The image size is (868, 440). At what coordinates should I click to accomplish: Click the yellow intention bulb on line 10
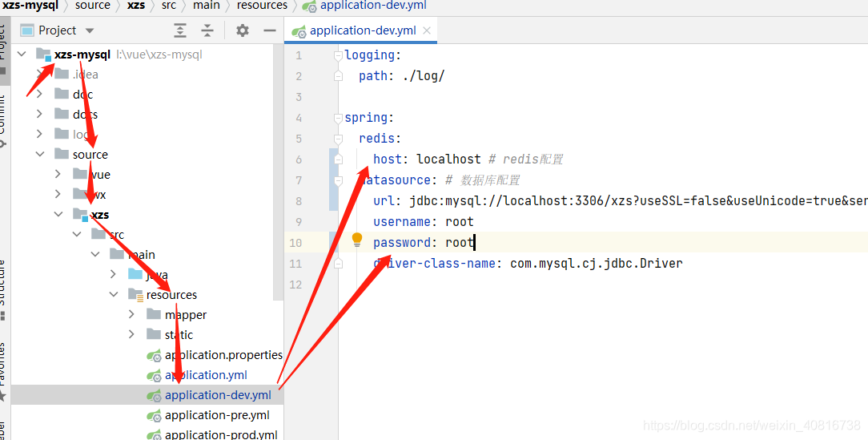[357, 240]
